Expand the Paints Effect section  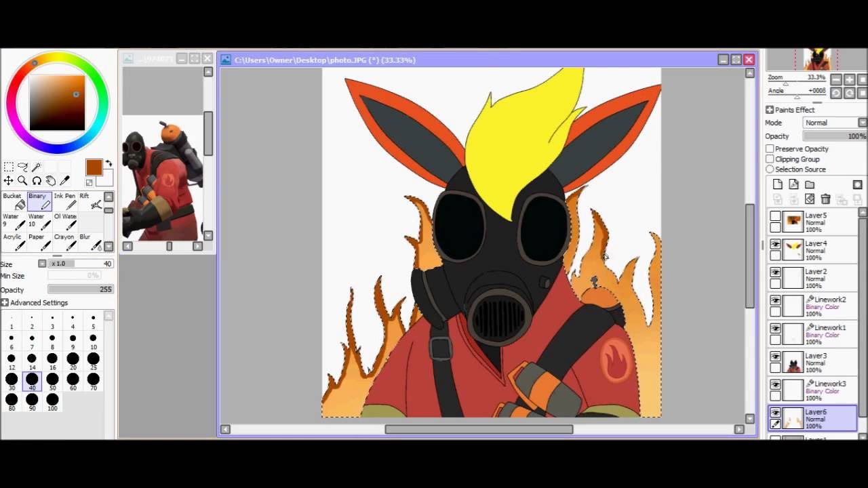pos(770,110)
